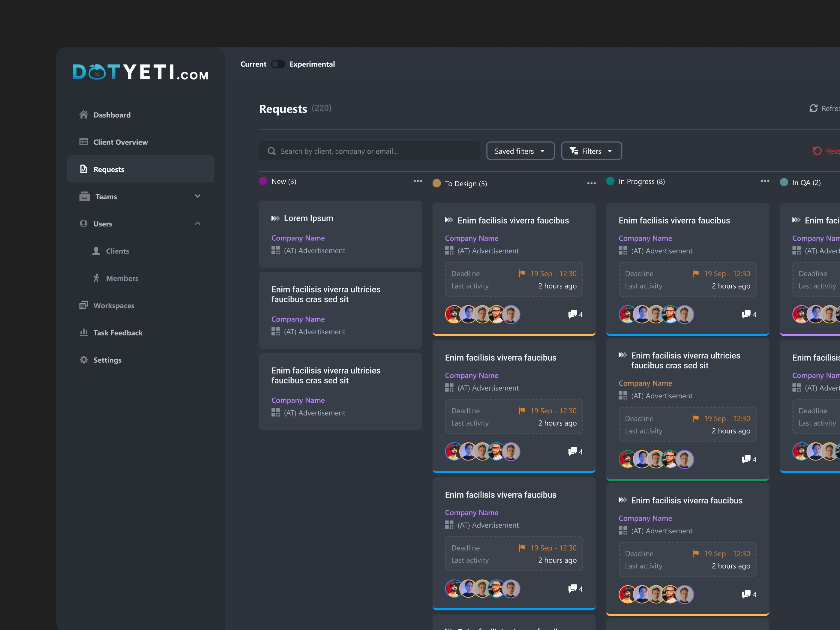Open the In Progress column options menu
Screen dimensions: 840x630
(765, 181)
